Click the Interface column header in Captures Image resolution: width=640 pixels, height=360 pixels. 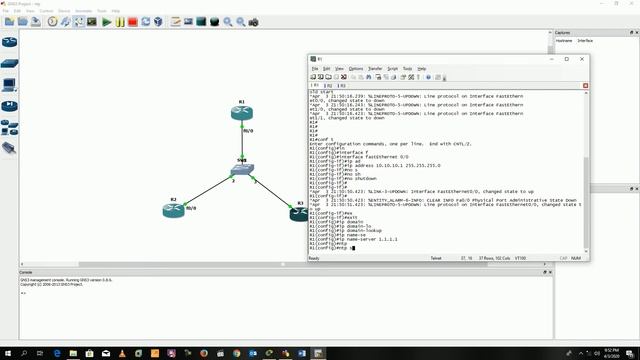coord(585,41)
